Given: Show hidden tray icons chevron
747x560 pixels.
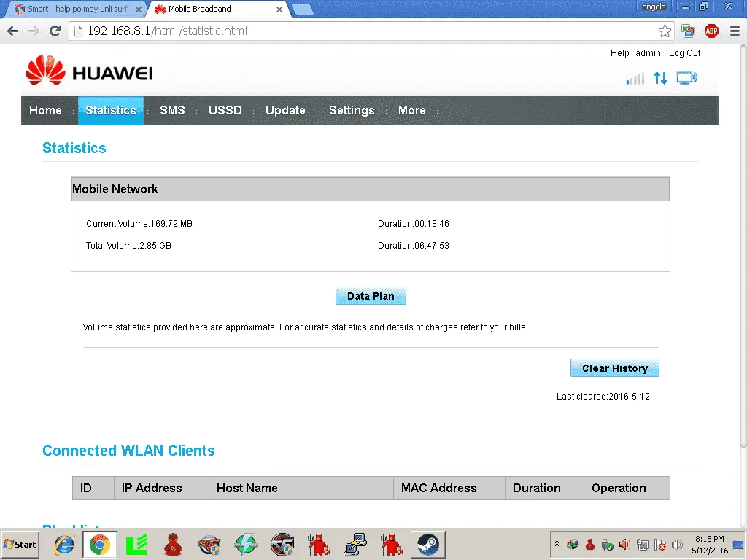Looking at the screenshot, I should click(557, 544).
